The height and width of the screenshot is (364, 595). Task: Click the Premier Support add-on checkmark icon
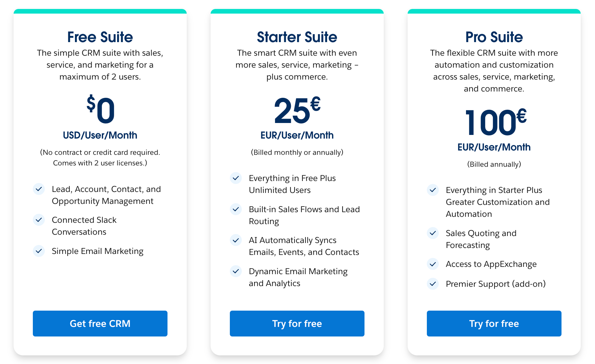click(433, 284)
